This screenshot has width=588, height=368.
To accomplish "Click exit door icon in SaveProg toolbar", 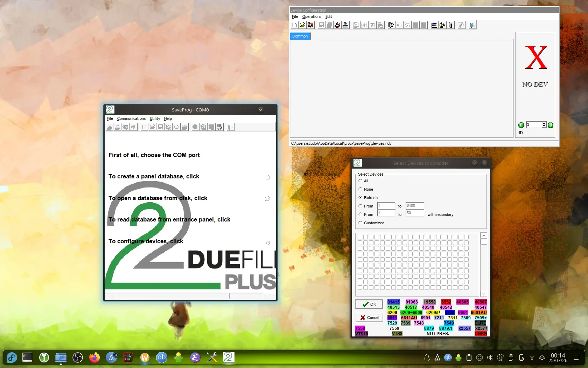I will click(x=230, y=127).
